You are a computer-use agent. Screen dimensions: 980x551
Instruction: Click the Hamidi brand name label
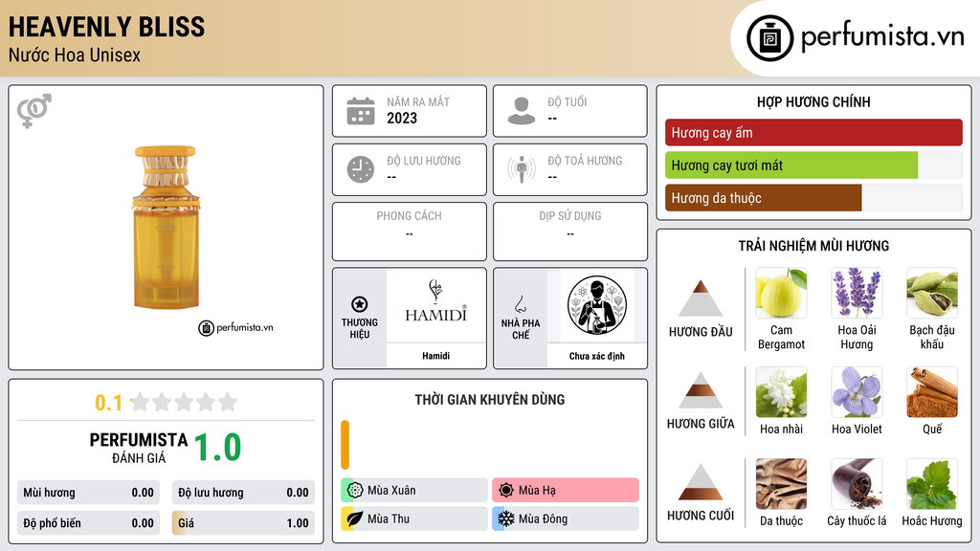point(435,356)
